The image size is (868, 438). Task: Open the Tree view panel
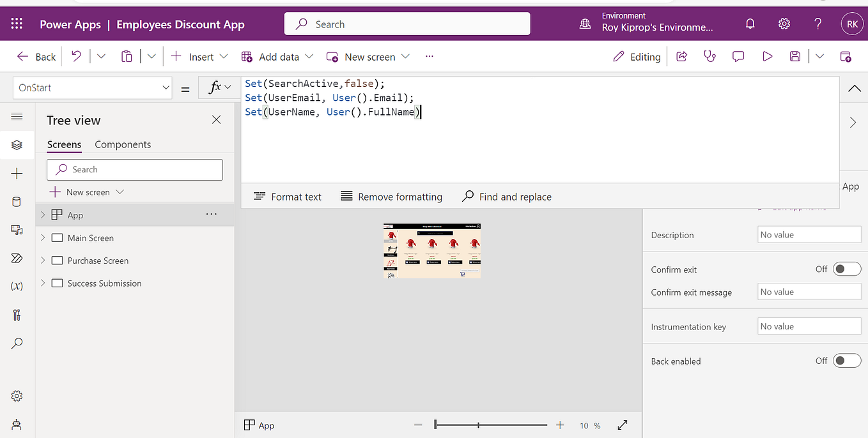click(x=17, y=144)
